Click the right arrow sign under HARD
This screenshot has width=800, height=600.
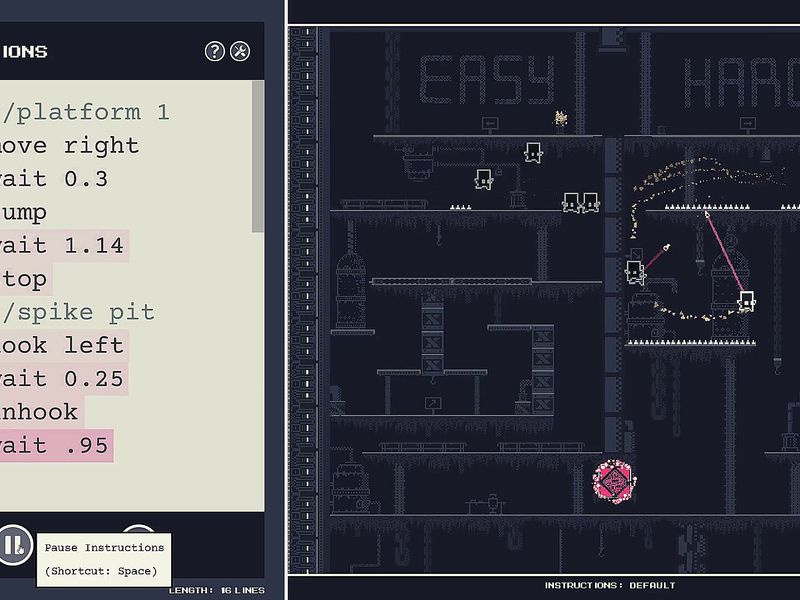[748, 123]
